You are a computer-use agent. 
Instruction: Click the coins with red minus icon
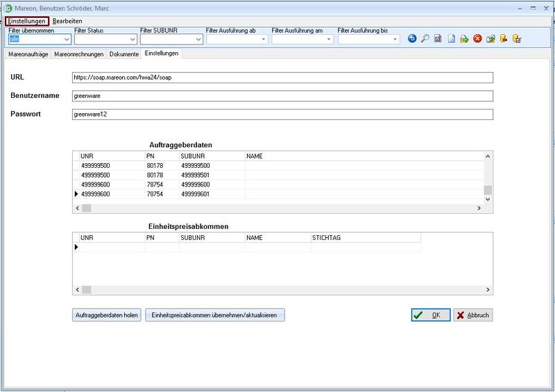tap(504, 39)
